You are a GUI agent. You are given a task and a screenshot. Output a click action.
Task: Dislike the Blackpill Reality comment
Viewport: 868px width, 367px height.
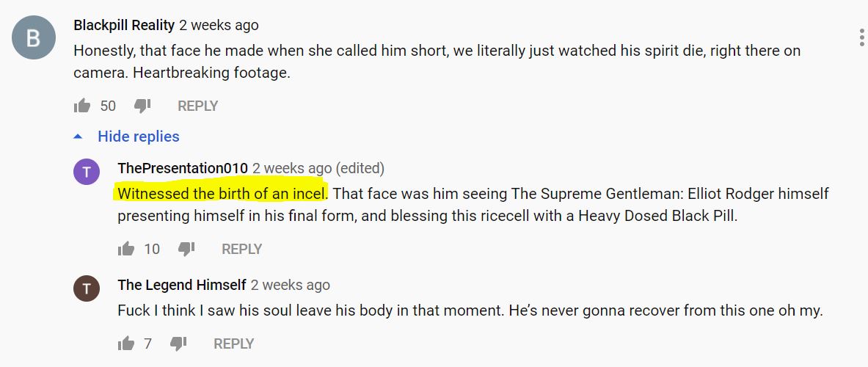pos(143,106)
